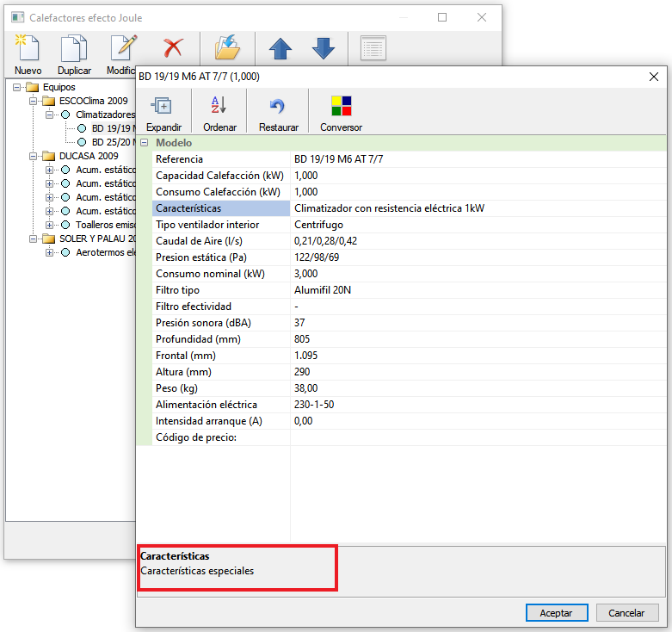Select the BD 25/20 tree item
This screenshot has width=672, height=632.
tap(113, 142)
